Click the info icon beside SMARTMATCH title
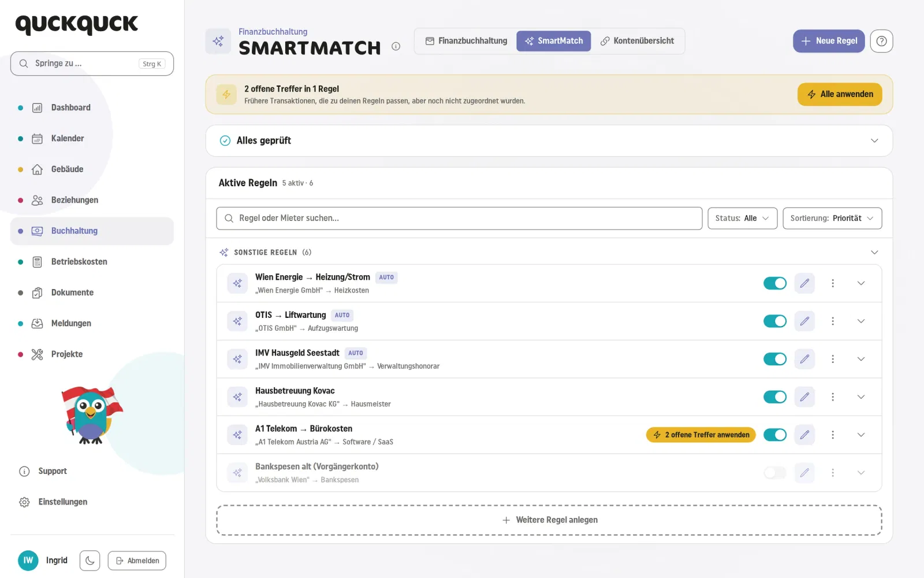The height and width of the screenshot is (578, 924). coord(396,47)
